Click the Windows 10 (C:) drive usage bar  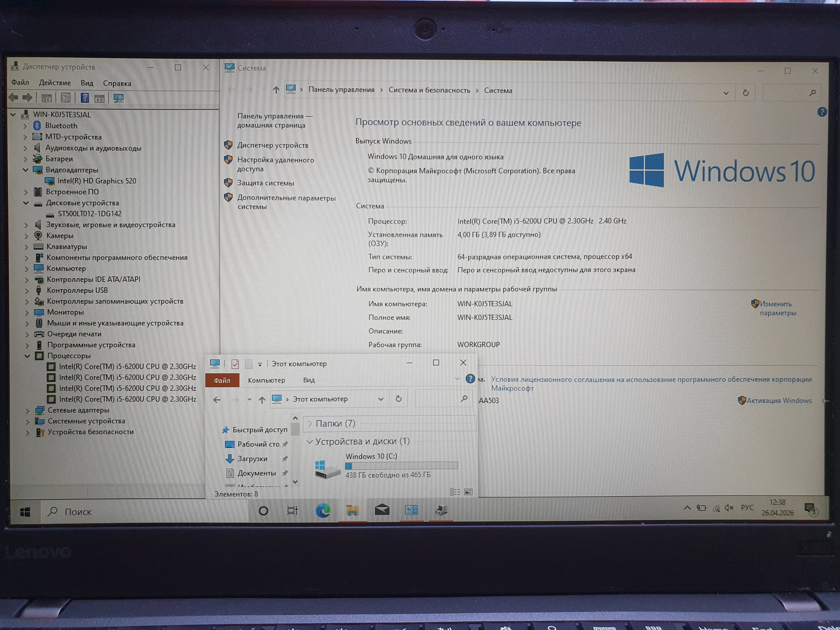pos(401,466)
